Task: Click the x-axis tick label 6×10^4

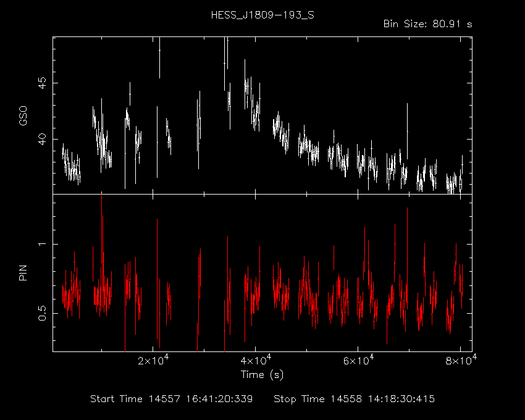Action: tap(358, 360)
